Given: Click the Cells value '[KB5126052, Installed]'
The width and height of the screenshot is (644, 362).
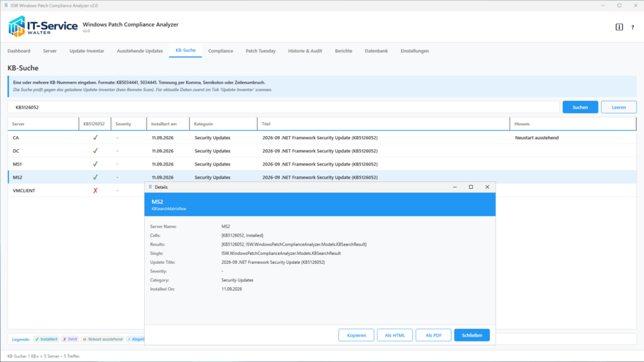Looking at the screenshot, I should (242, 235).
